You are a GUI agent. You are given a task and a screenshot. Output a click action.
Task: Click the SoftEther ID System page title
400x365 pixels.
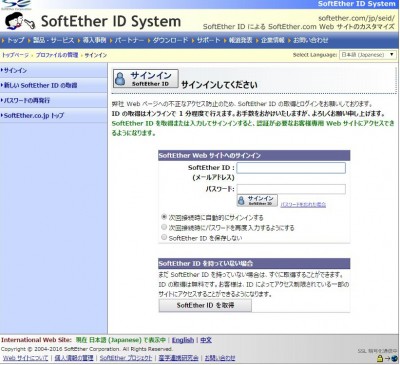(111, 21)
